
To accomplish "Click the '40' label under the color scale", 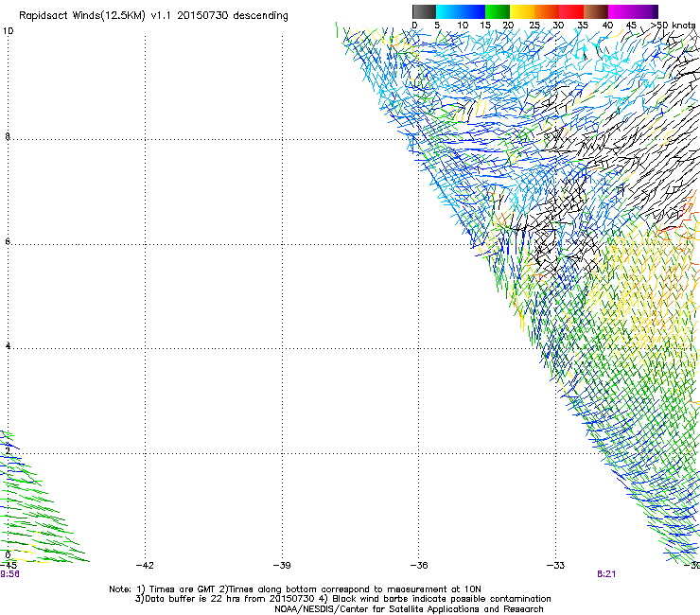I will click(607, 26).
